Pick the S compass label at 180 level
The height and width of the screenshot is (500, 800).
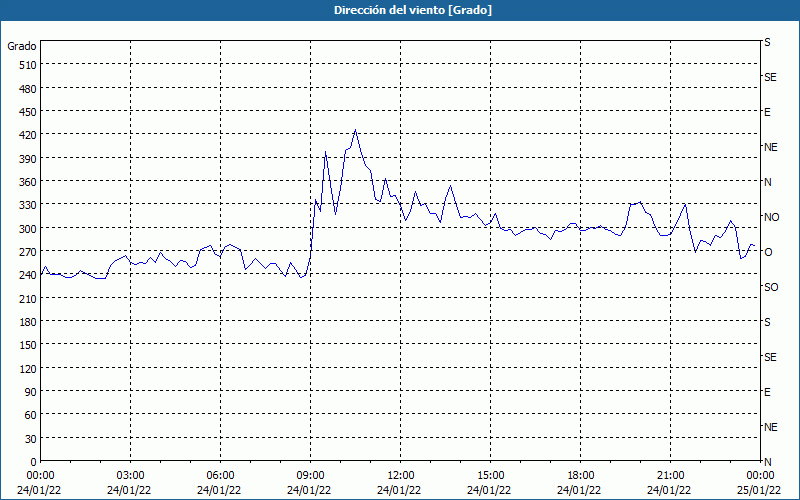[767, 322]
